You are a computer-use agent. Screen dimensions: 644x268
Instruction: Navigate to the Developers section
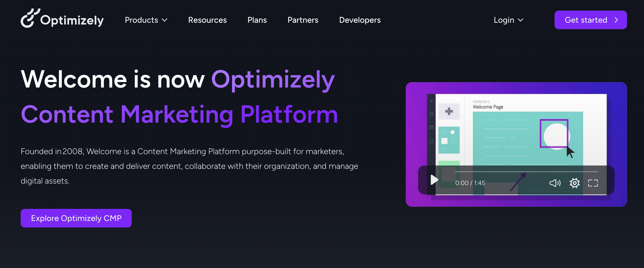point(360,20)
